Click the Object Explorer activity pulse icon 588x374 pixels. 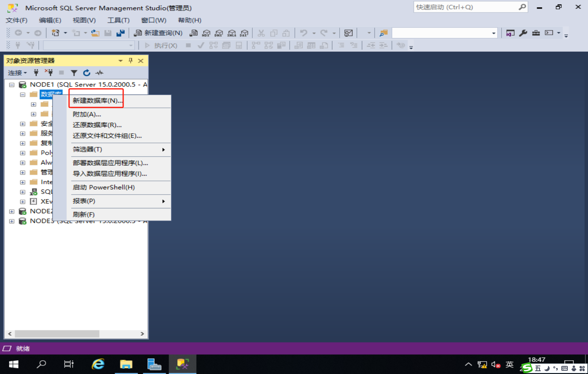point(99,73)
